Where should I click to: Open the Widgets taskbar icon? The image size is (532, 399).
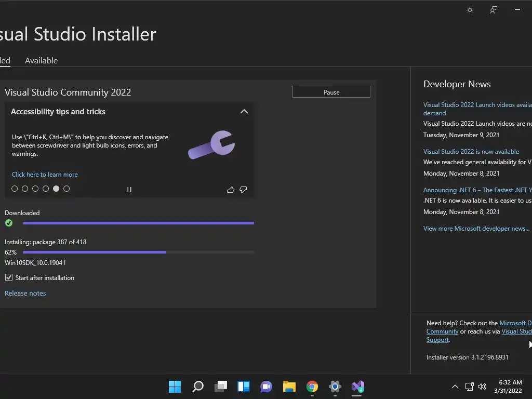[x=244, y=387]
